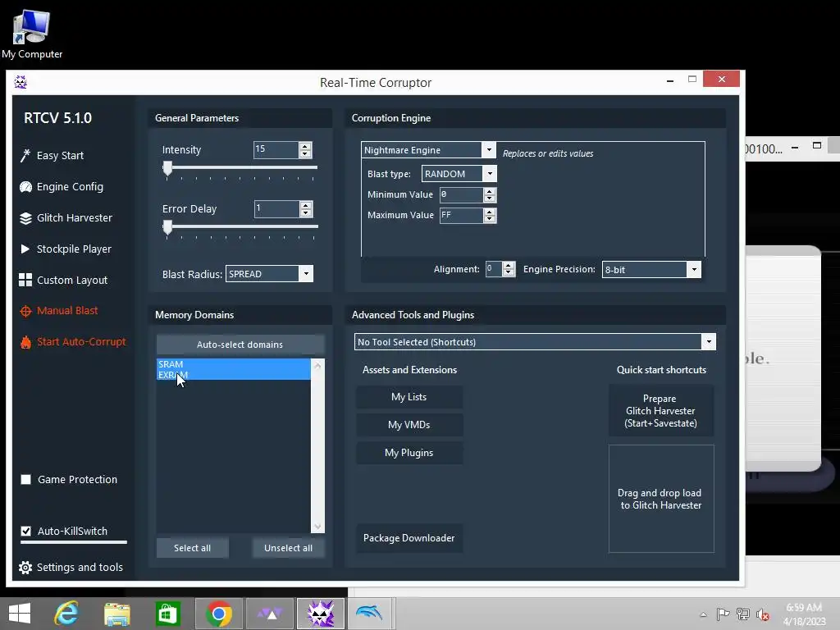This screenshot has height=630, width=840.
Task: Click the Intensity value field
Action: 276,149
